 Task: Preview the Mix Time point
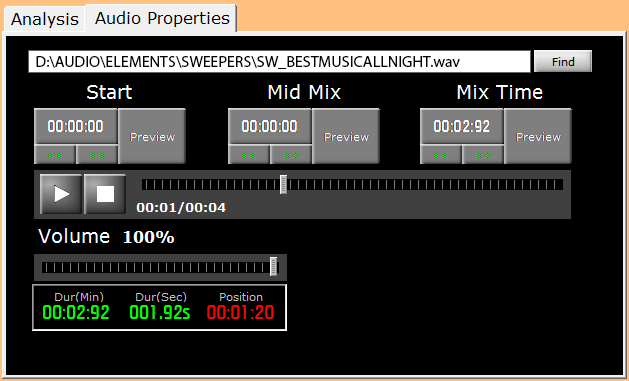point(538,136)
